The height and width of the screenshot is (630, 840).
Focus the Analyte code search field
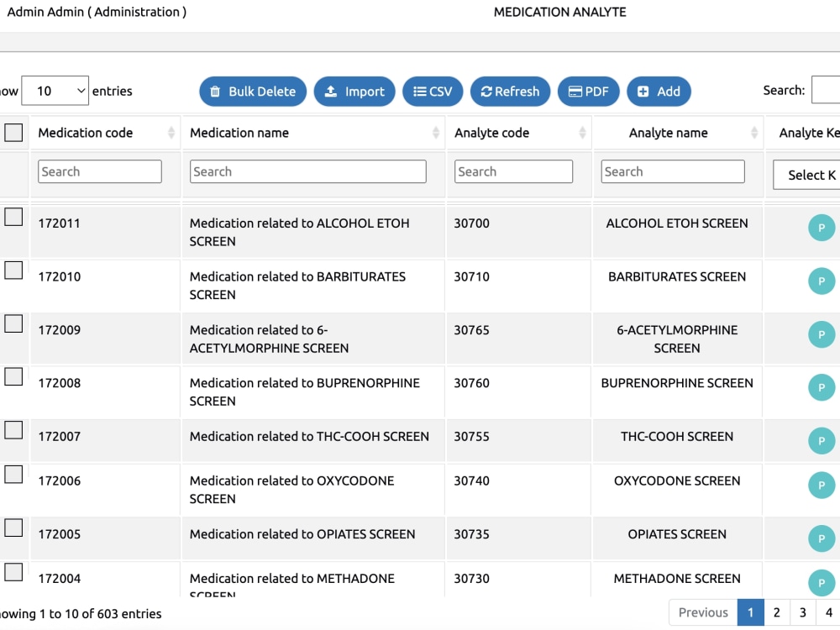coord(513,171)
